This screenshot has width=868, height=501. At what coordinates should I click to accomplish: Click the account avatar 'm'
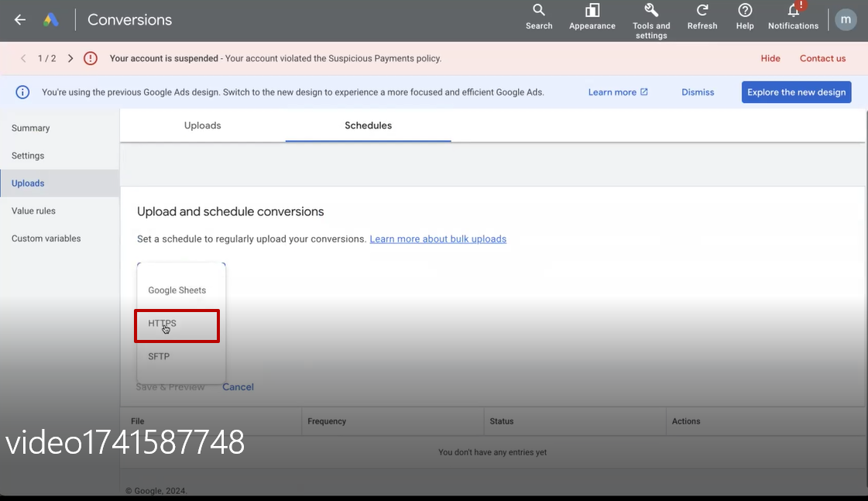click(846, 20)
